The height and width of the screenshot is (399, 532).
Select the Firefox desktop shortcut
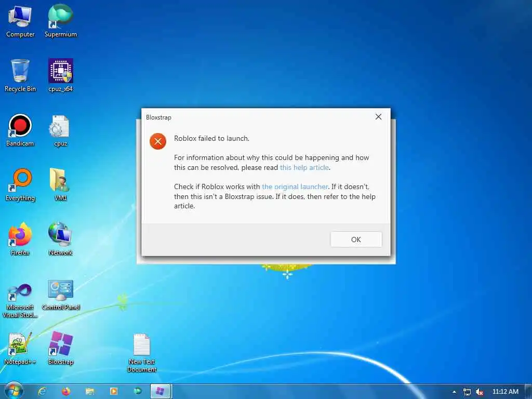(20, 240)
